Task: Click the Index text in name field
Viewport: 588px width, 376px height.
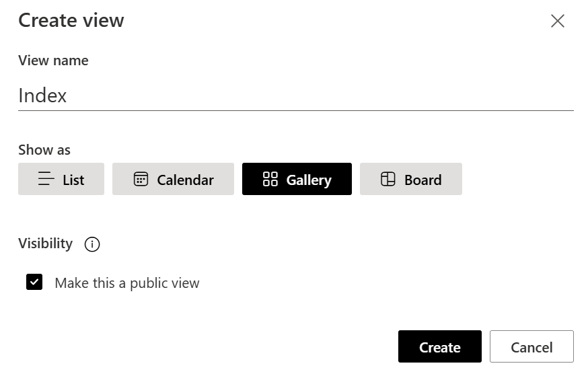Action: point(42,96)
